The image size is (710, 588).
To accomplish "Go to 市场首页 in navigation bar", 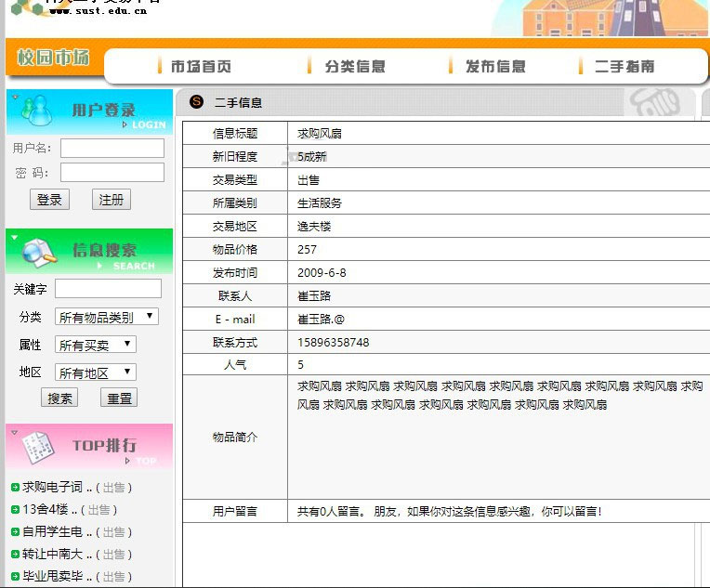I will tap(200, 67).
